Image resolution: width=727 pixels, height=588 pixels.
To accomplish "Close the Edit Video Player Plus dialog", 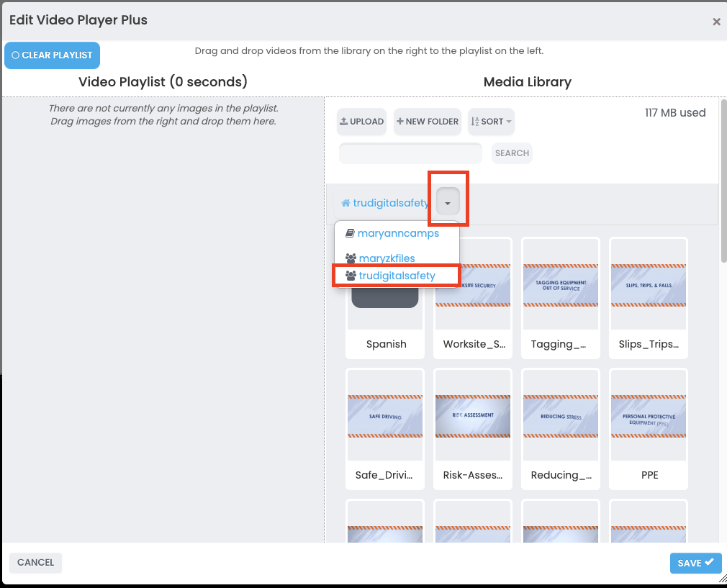I will [716, 22].
